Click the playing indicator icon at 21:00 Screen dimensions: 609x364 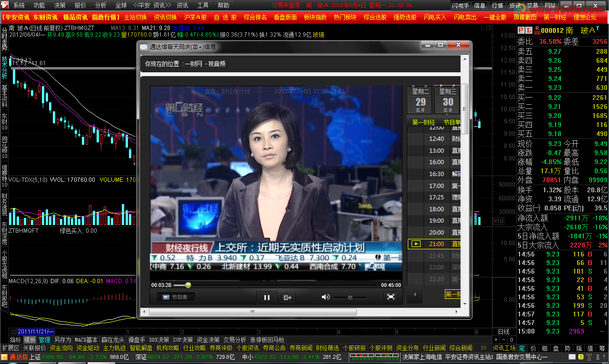pos(416,244)
